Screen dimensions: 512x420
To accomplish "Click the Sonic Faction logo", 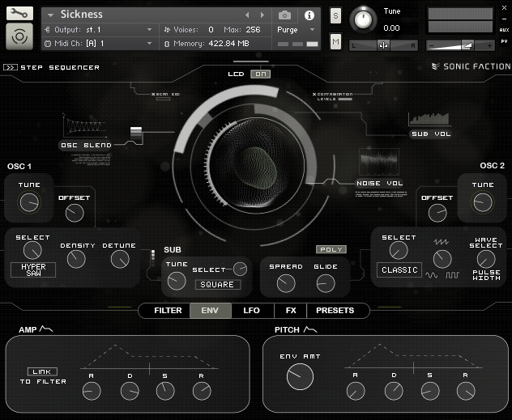I will (471, 66).
